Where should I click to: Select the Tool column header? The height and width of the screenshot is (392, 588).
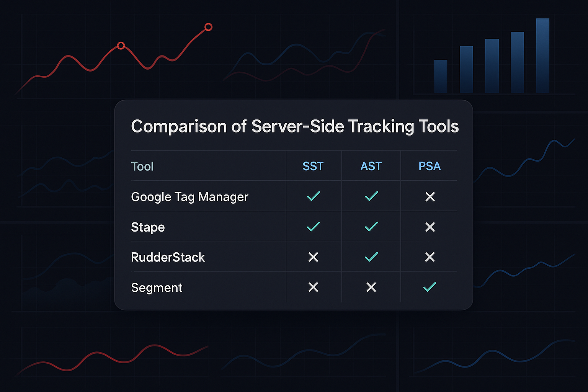click(142, 166)
